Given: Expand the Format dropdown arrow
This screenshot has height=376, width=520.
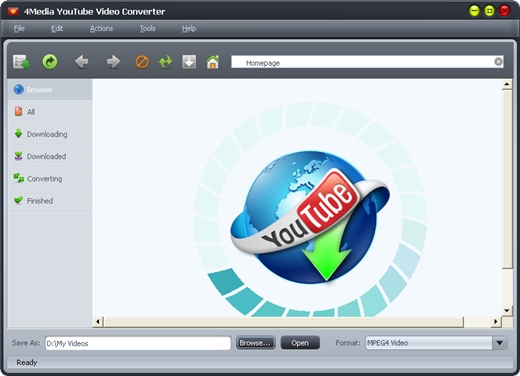Looking at the screenshot, I should (499, 343).
